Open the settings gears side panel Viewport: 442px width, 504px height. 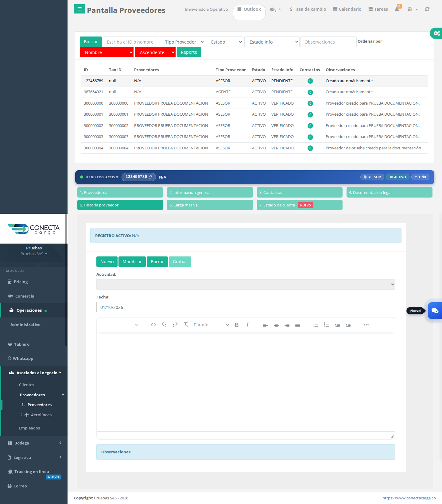[436, 33]
